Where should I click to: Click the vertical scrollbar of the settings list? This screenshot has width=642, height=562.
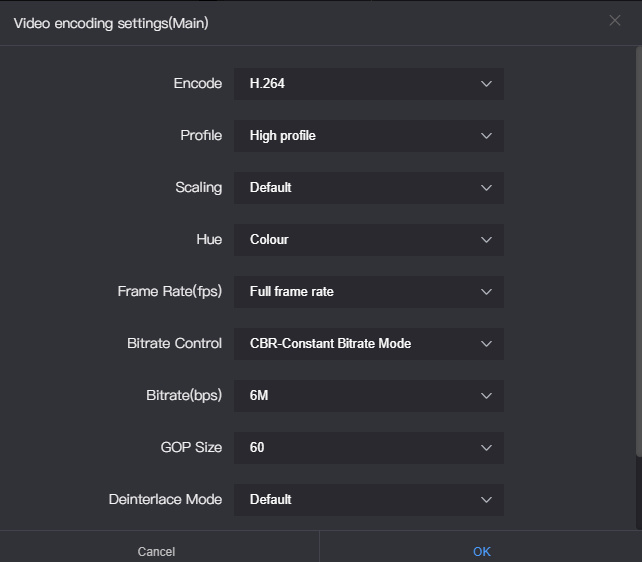(639, 252)
